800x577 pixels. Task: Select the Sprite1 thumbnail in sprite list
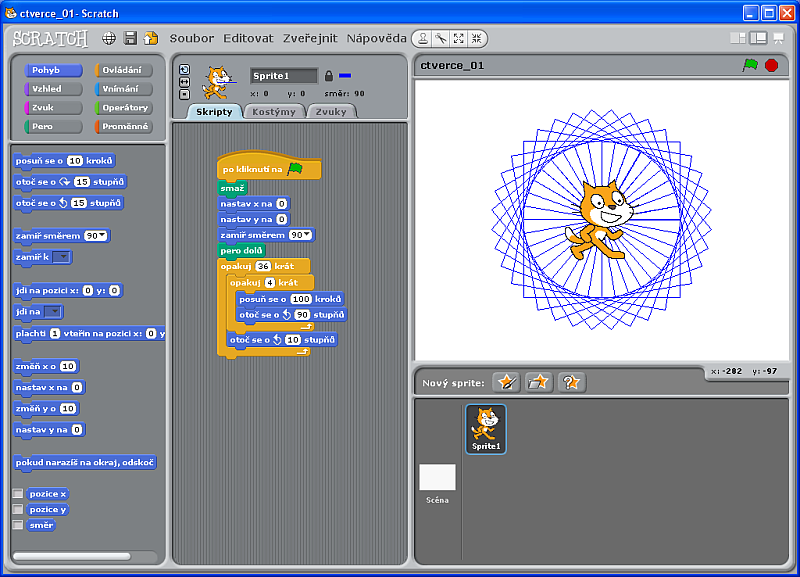(486, 429)
